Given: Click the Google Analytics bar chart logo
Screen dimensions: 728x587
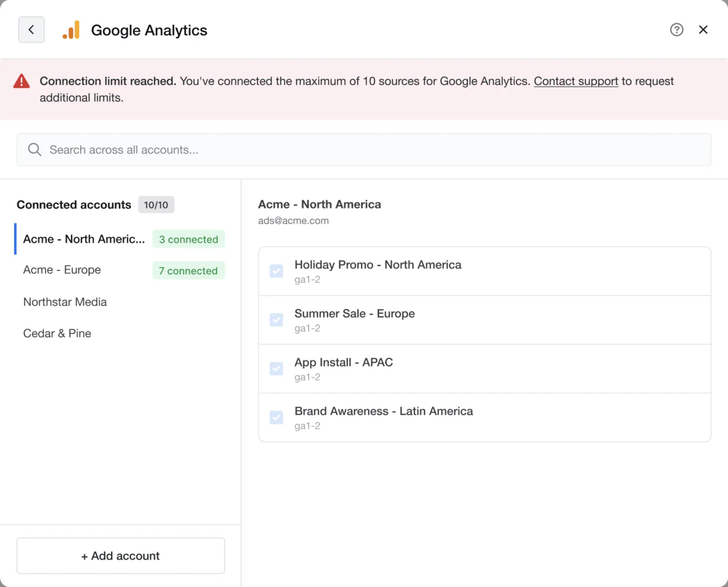Looking at the screenshot, I should coord(71,30).
